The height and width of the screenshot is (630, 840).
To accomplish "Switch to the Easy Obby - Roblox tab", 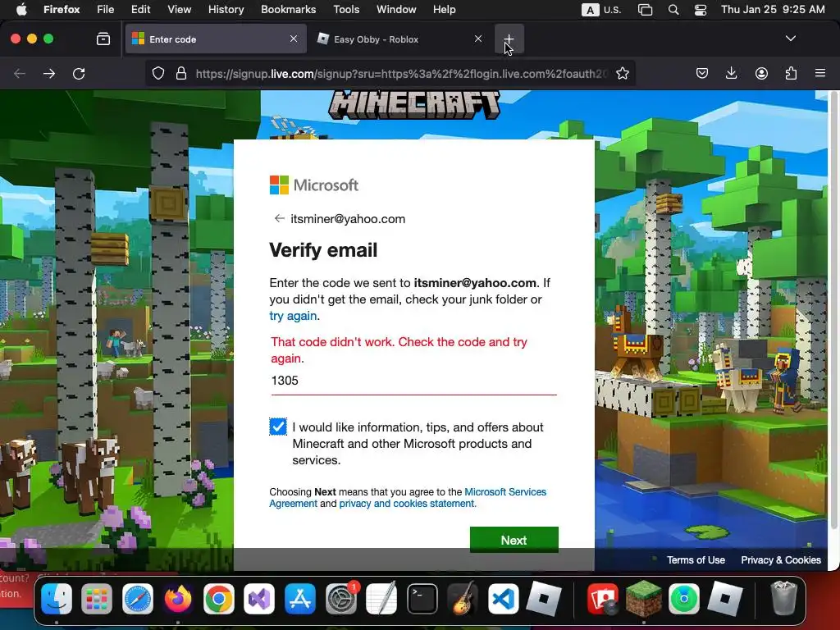I will [399, 39].
